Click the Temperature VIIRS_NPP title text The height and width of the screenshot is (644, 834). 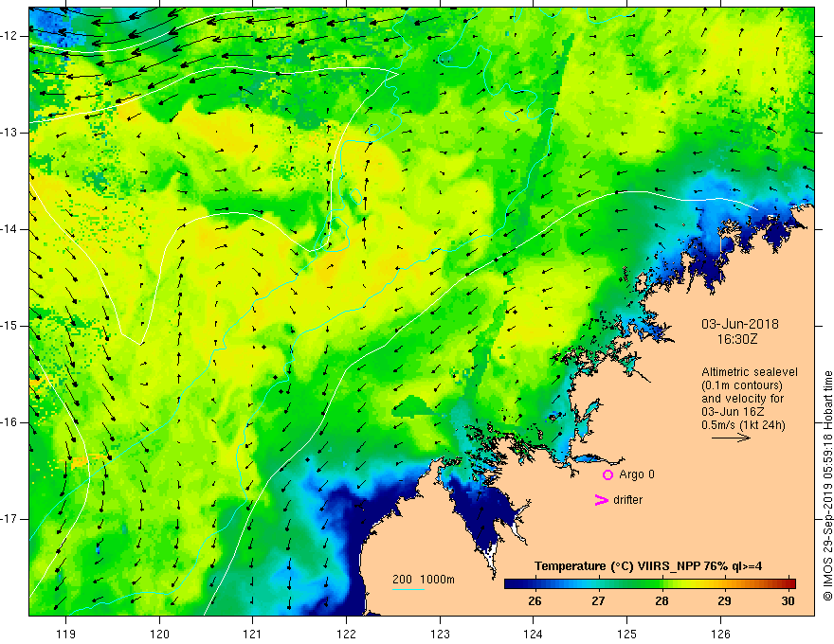pyautogui.click(x=648, y=566)
